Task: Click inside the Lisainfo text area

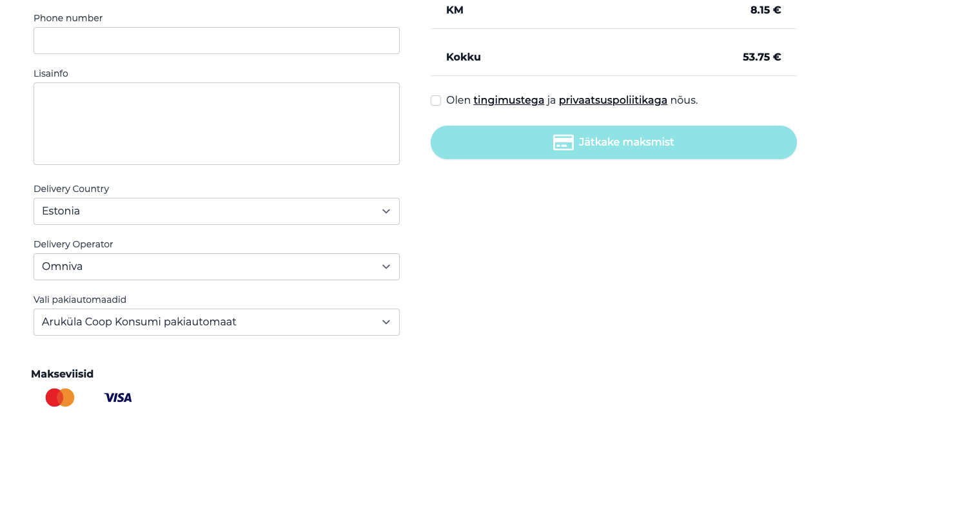Action: point(217,124)
